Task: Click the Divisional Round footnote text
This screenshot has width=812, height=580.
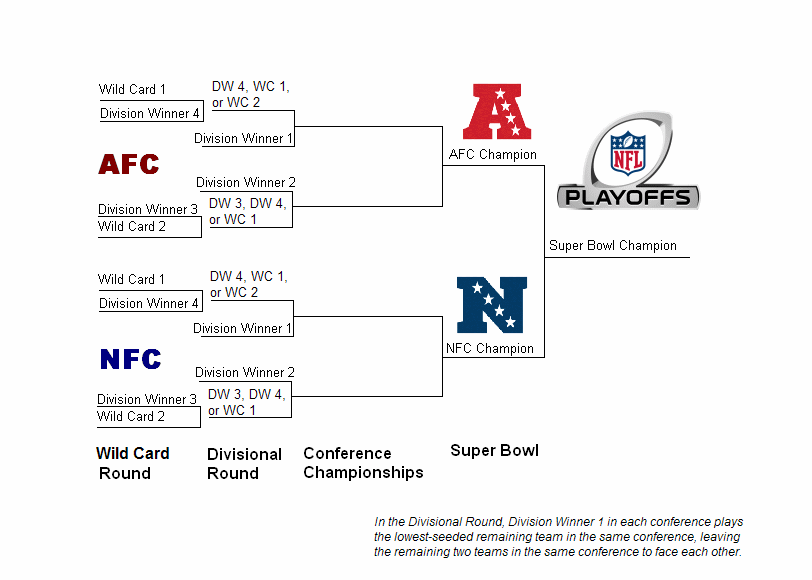Action: [558, 537]
